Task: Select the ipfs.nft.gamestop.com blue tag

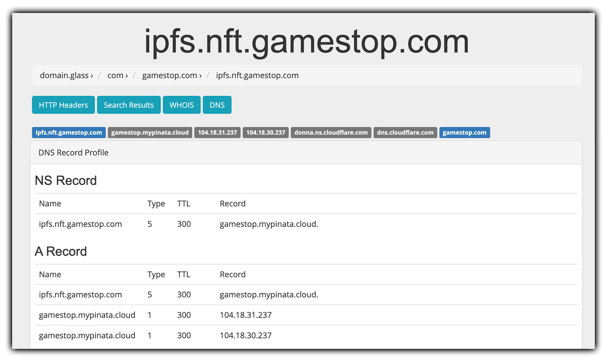Action: tap(69, 132)
